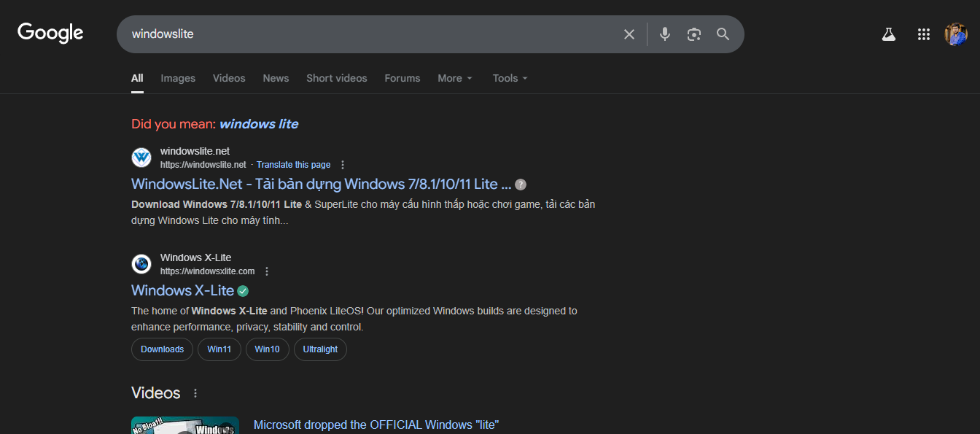Clear the search box text
The height and width of the screenshot is (434, 980).
point(629,34)
